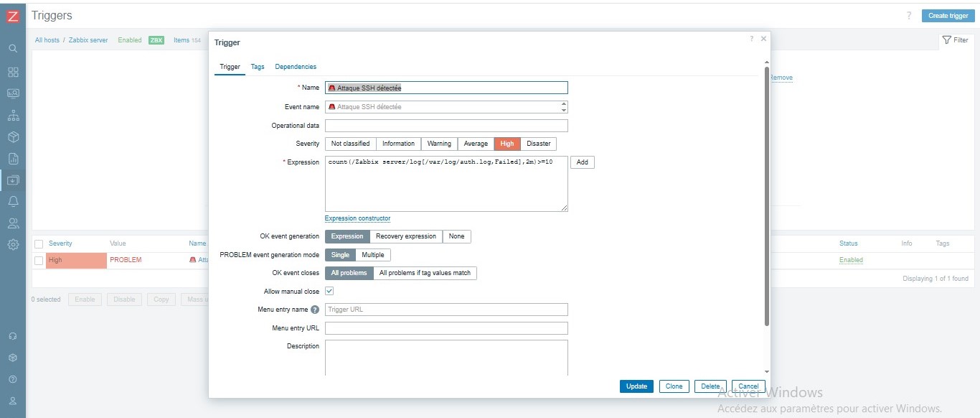Open the All hosts breadcrumb link
The height and width of the screenshot is (418, 980).
point(47,40)
